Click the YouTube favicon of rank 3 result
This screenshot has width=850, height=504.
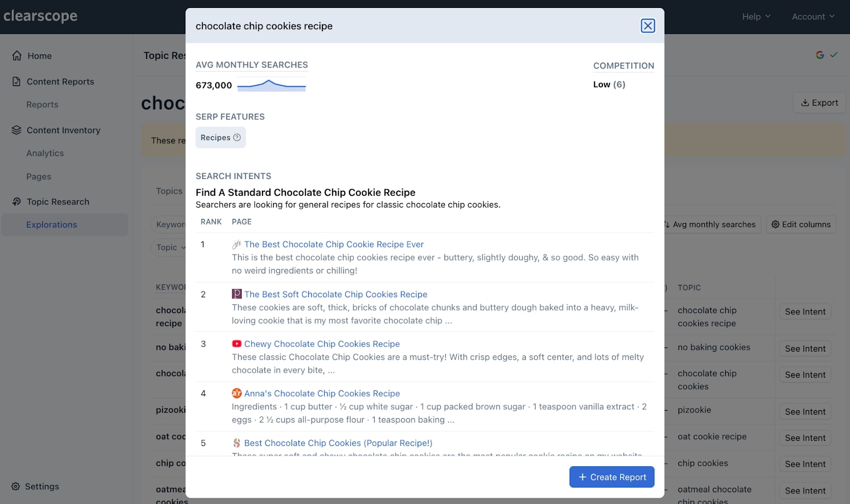[x=236, y=344]
